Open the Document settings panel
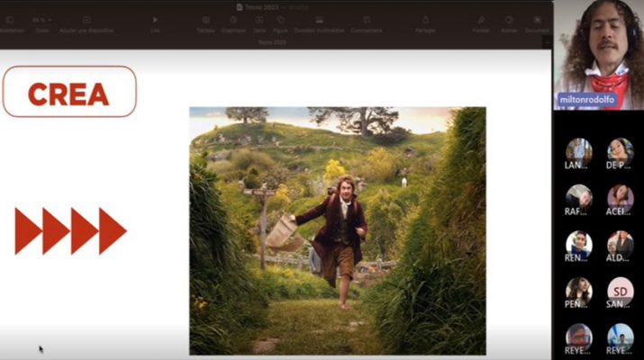 (538, 21)
